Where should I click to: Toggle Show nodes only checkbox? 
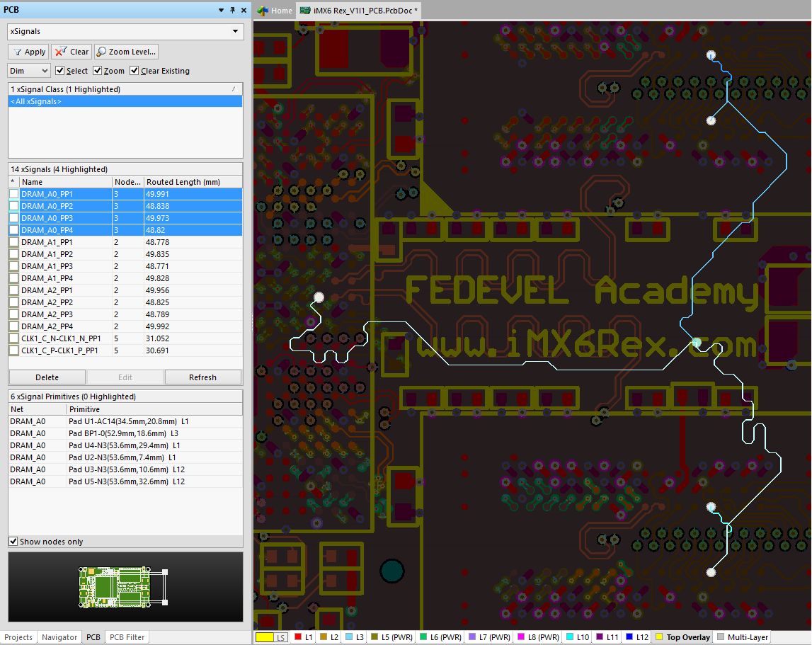13,542
